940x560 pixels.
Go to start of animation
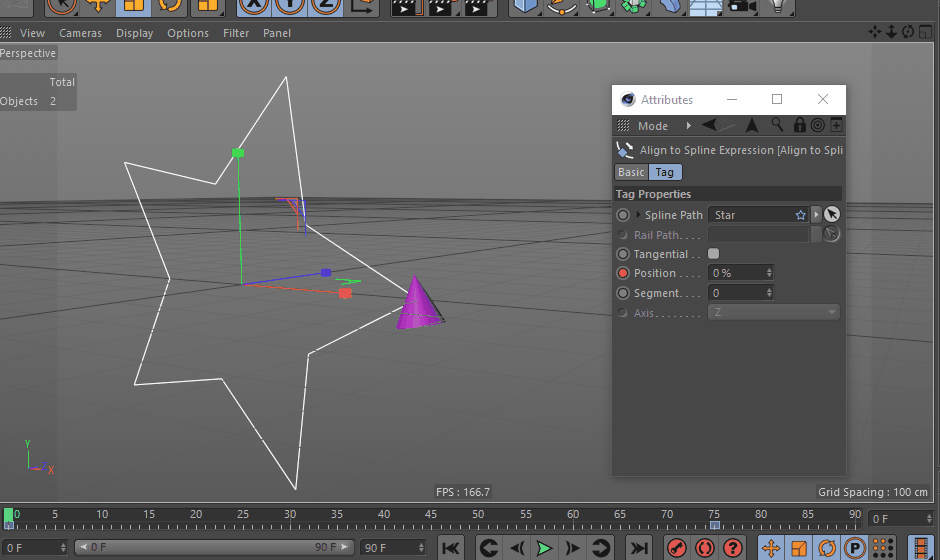tap(450, 547)
